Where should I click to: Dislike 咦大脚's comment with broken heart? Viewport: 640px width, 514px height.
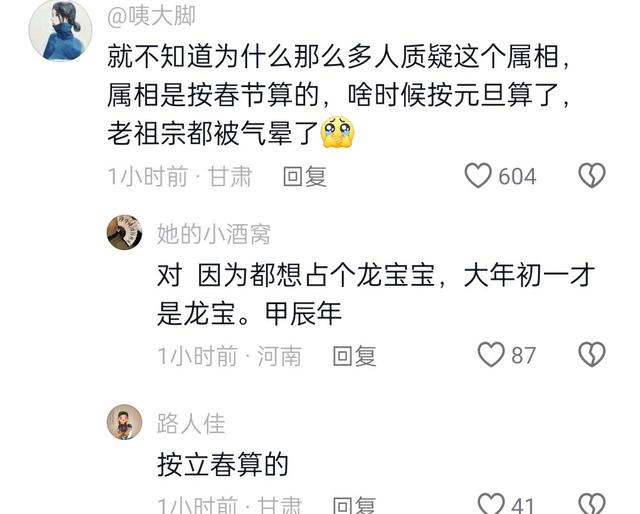pos(592,176)
